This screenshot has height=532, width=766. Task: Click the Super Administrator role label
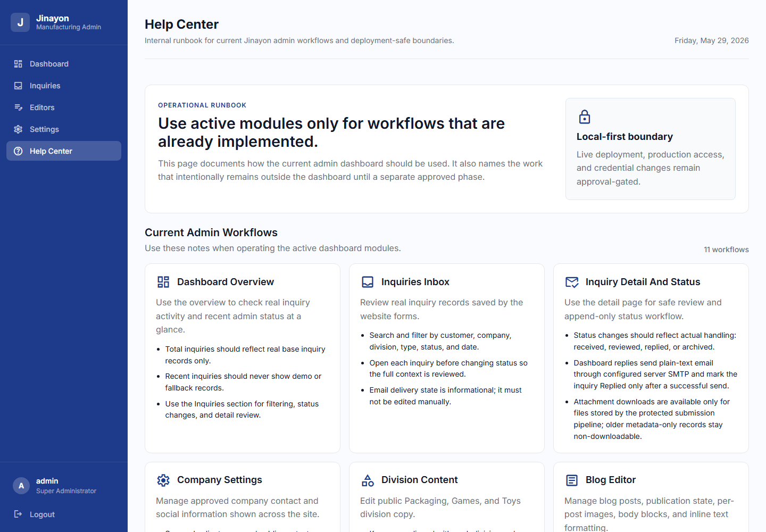click(66, 491)
